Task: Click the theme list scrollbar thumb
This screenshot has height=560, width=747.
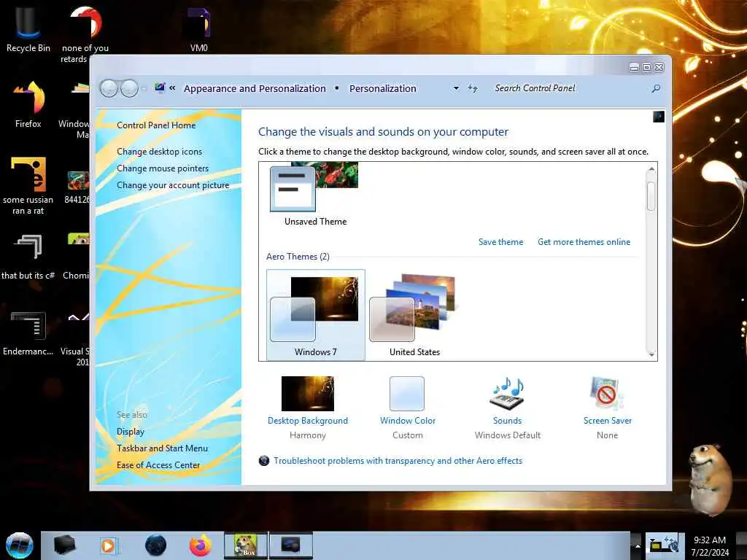Action: click(x=651, y=195)
